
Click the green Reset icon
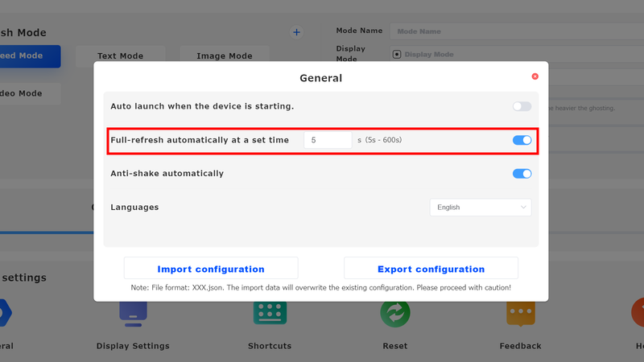click(x=395, y=314)
